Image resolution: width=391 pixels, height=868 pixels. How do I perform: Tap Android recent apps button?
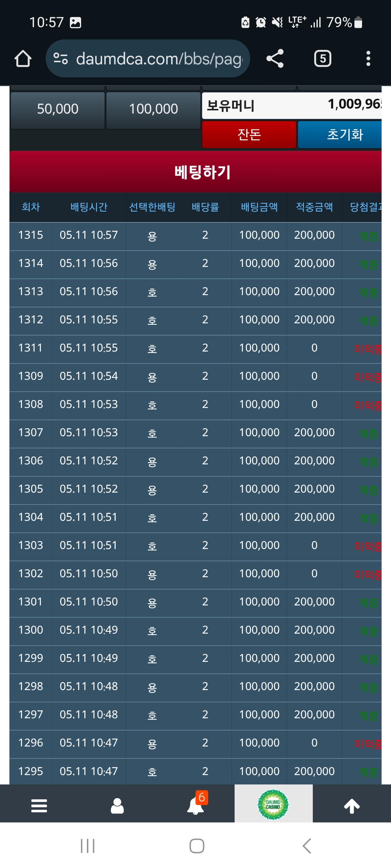[88, 846]
